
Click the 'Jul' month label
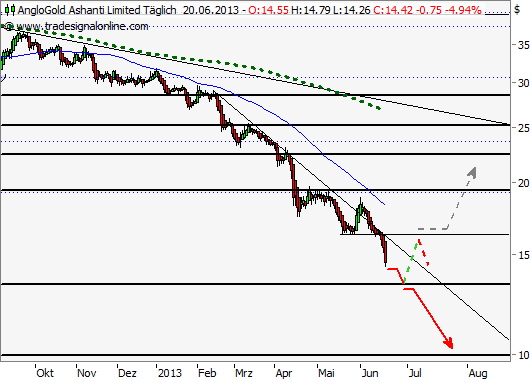tap(415, 373)
